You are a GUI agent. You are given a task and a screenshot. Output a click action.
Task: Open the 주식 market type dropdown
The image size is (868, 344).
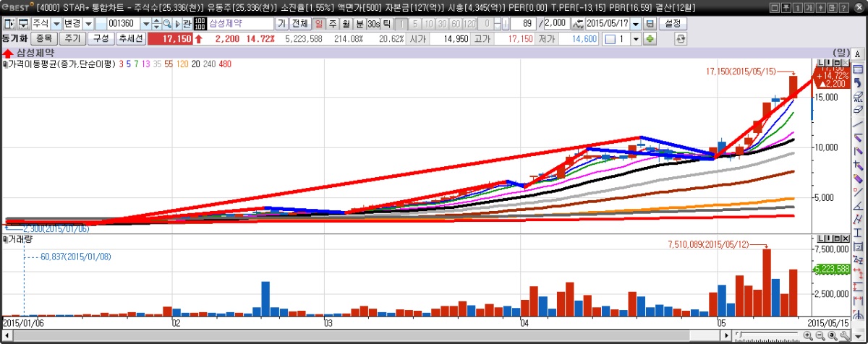[56, 23]
